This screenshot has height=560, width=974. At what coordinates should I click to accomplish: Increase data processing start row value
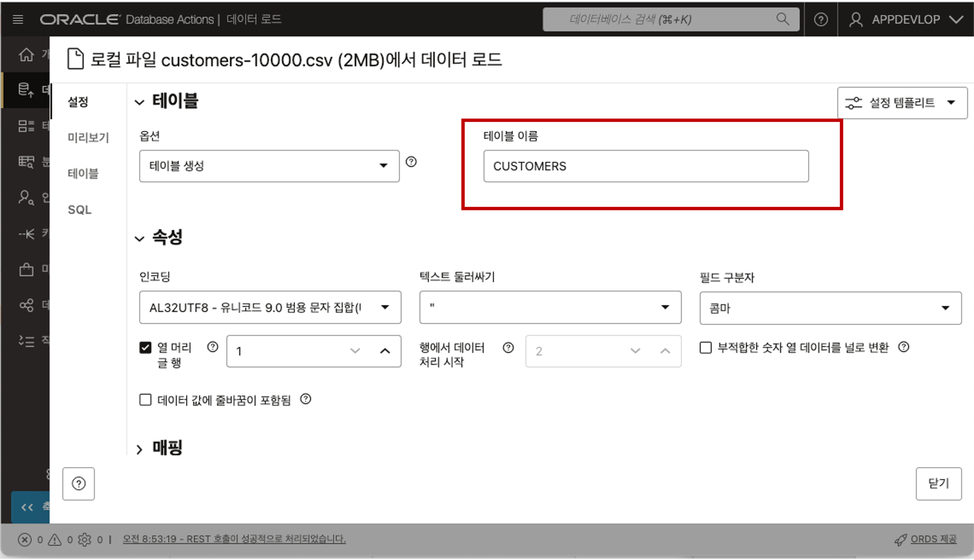tap(665, 351)
